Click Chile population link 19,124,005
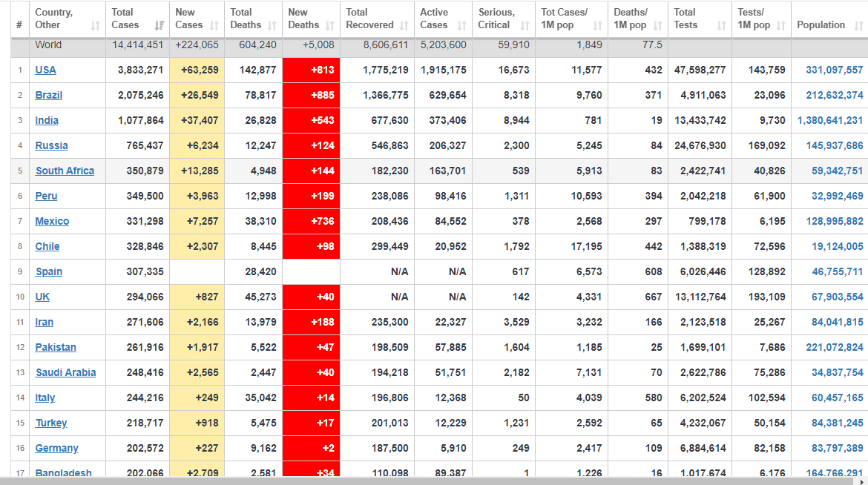868x485 pixels. [837, 246]
